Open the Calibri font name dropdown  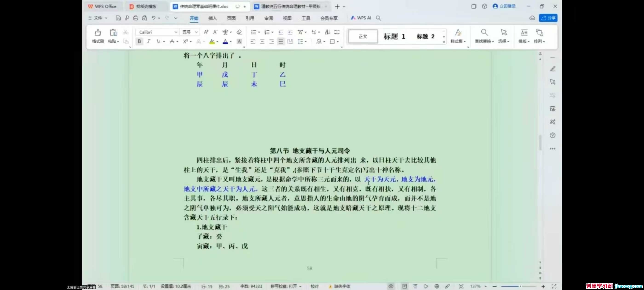point(176,32)
